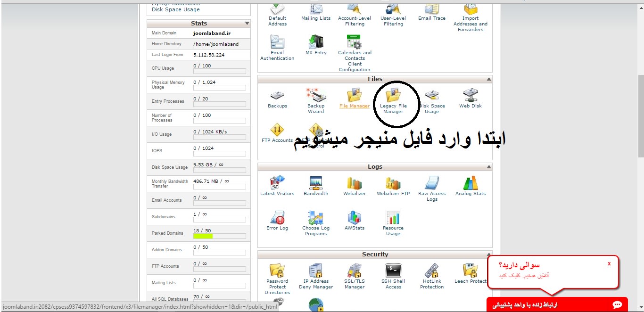The height and width of the screenshot is (312, 644).
Task: Open Choose Log Programs
Action: click(315, 219)
